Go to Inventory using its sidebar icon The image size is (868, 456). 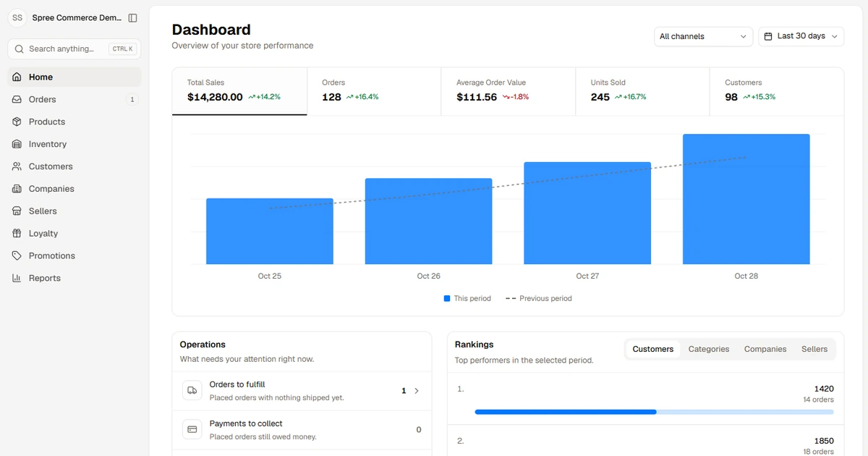(x=17, y=144)
